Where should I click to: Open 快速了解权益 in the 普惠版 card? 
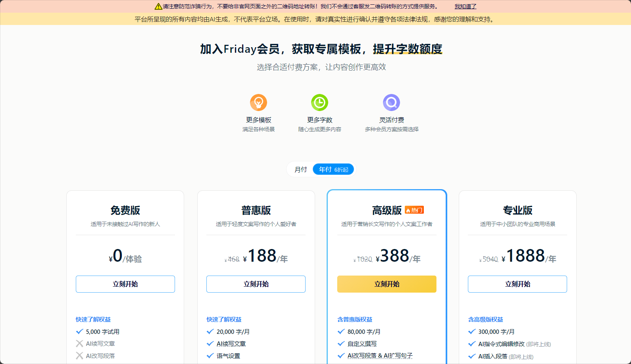coord(224,319)
